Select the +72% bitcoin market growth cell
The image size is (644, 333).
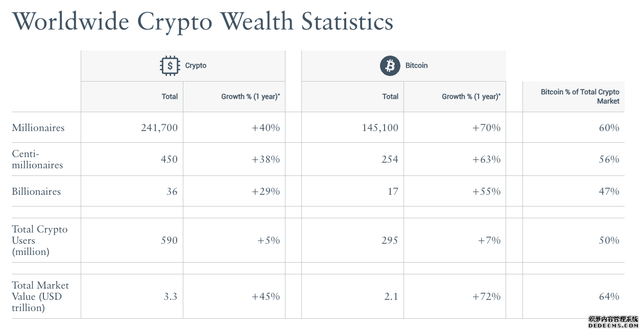pos(455,296)
